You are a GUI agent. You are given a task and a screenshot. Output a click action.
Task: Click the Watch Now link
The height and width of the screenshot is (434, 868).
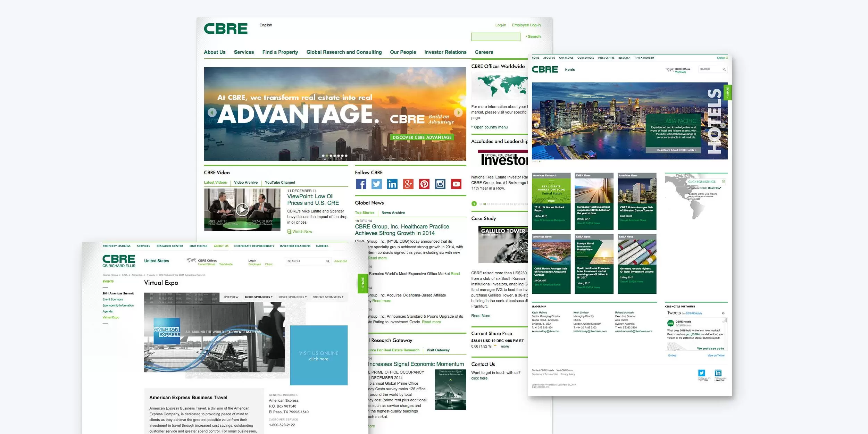point(300,232)
